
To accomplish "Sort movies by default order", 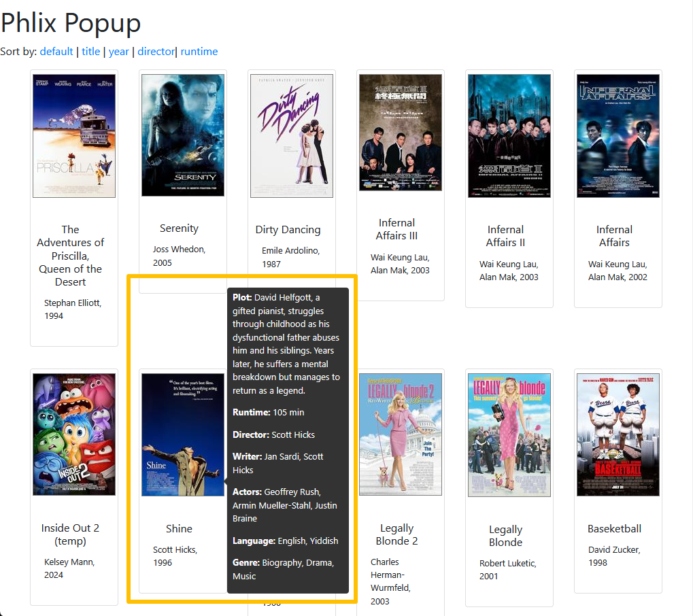I will click(x=56, y=52).
